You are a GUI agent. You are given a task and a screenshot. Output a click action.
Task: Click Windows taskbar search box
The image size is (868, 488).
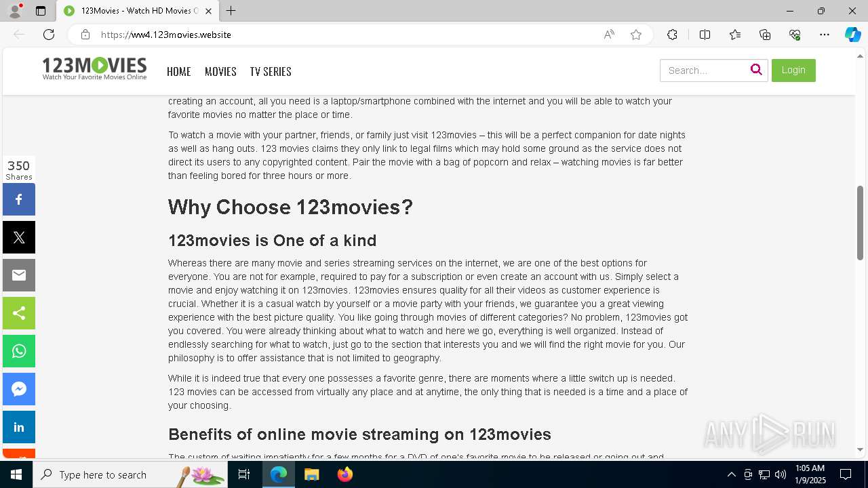pyautogui.click(x=131, y=474)
